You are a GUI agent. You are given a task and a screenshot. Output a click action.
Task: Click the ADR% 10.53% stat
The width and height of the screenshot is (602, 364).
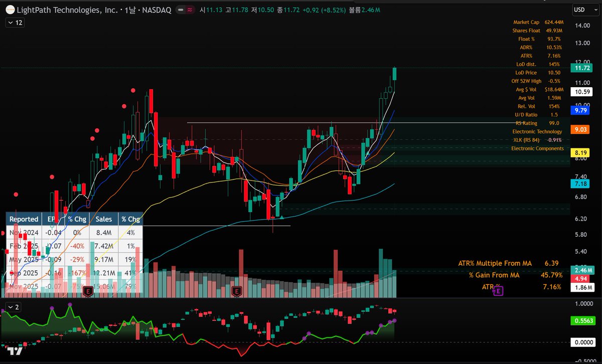tap(541, 48)
